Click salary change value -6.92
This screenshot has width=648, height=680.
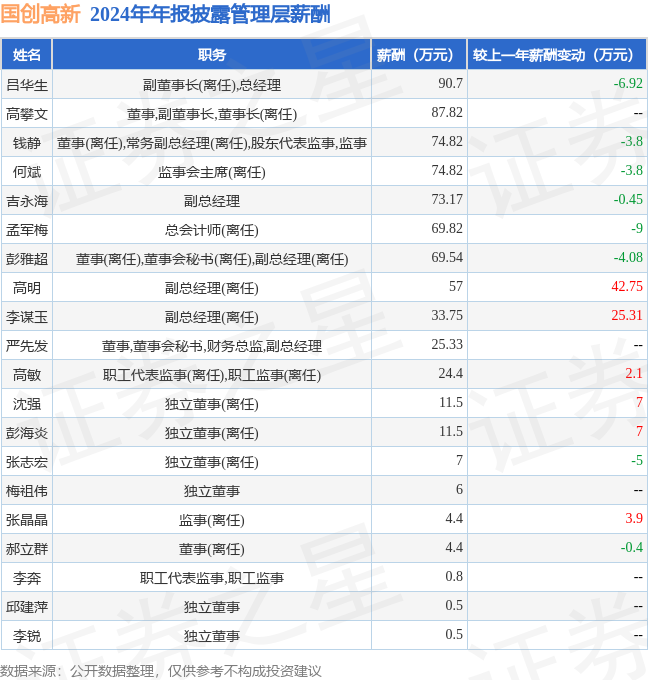[628, 83]
